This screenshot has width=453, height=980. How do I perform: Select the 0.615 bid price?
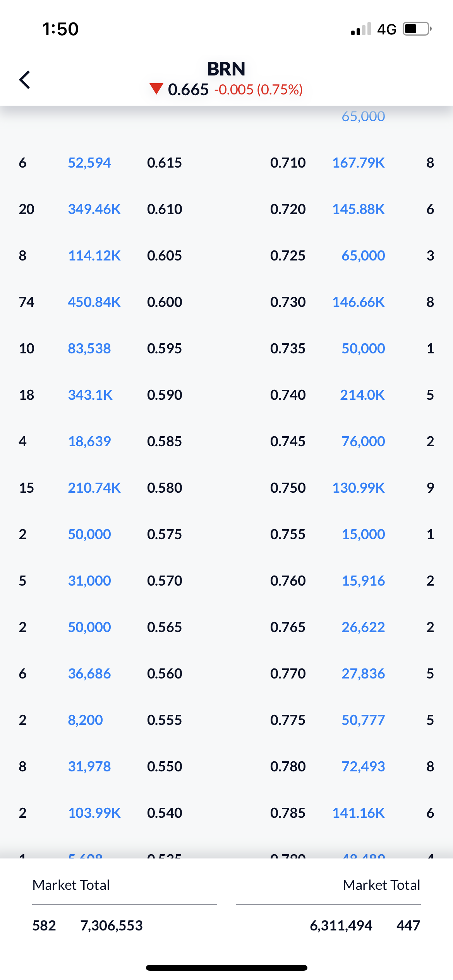165,163
